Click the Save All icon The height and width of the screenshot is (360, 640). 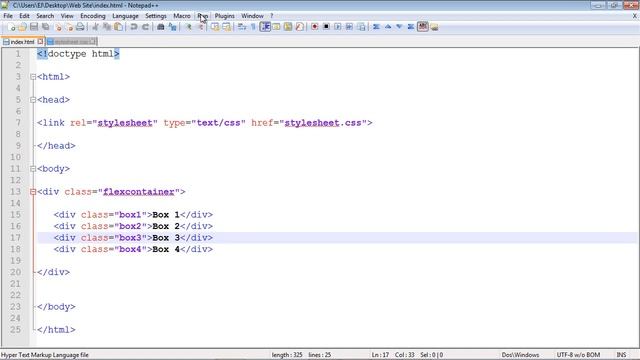45,27
